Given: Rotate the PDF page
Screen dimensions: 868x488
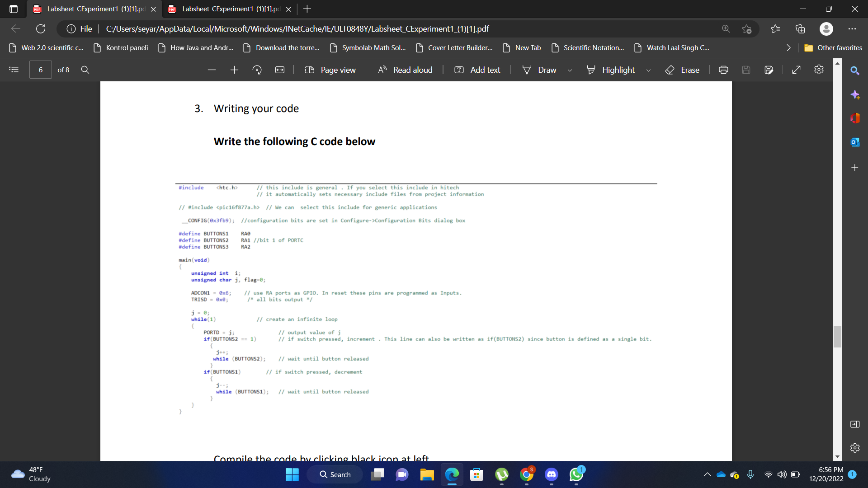Looking at the screenshot, I should [x=257, y=70].
